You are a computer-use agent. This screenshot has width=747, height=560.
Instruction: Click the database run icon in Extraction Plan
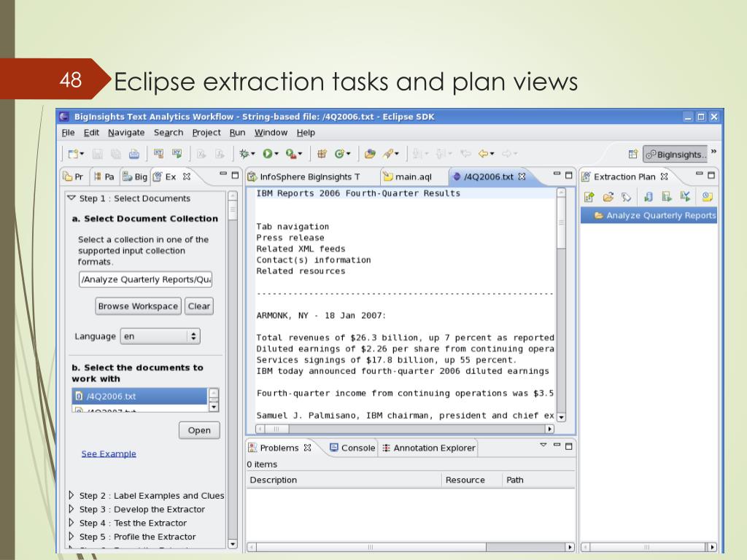tap(649, 196)
